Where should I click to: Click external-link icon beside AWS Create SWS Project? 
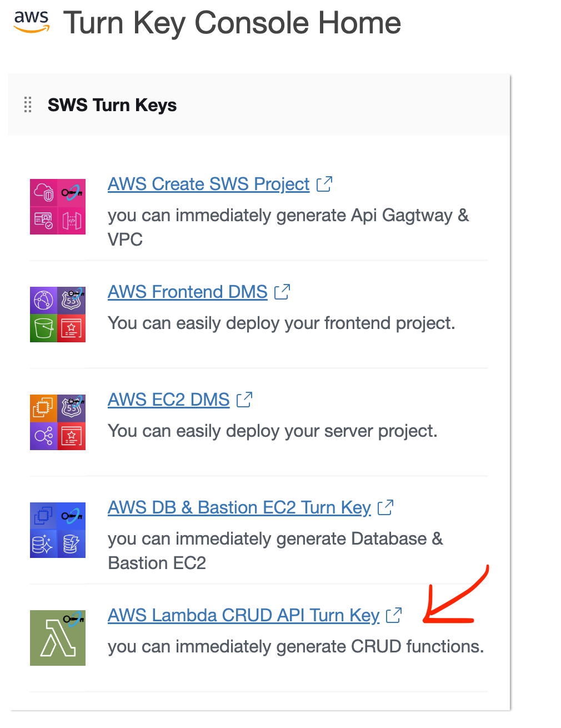point(324,184)
